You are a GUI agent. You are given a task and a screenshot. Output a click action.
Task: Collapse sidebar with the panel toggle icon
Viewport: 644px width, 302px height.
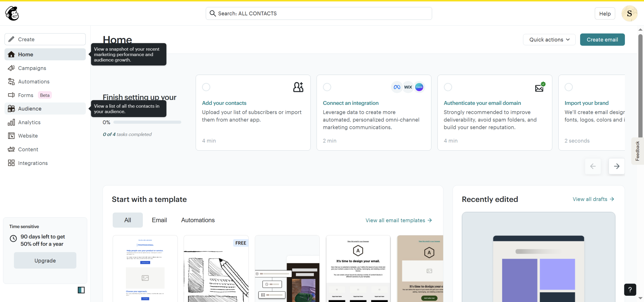click(x=81, y=290)
